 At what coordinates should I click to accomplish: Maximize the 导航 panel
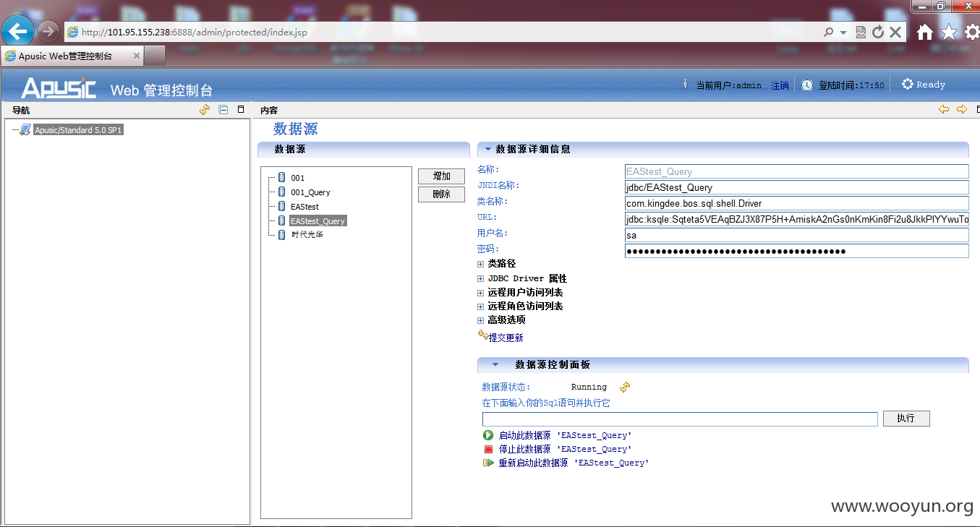pos(241,110)
